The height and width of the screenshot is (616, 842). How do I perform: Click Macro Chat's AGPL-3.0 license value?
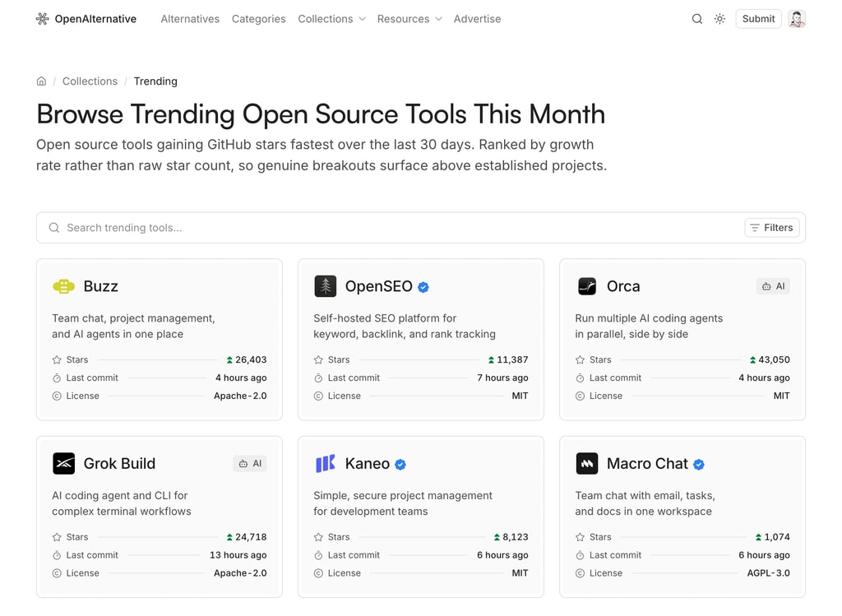click(769, 573)
